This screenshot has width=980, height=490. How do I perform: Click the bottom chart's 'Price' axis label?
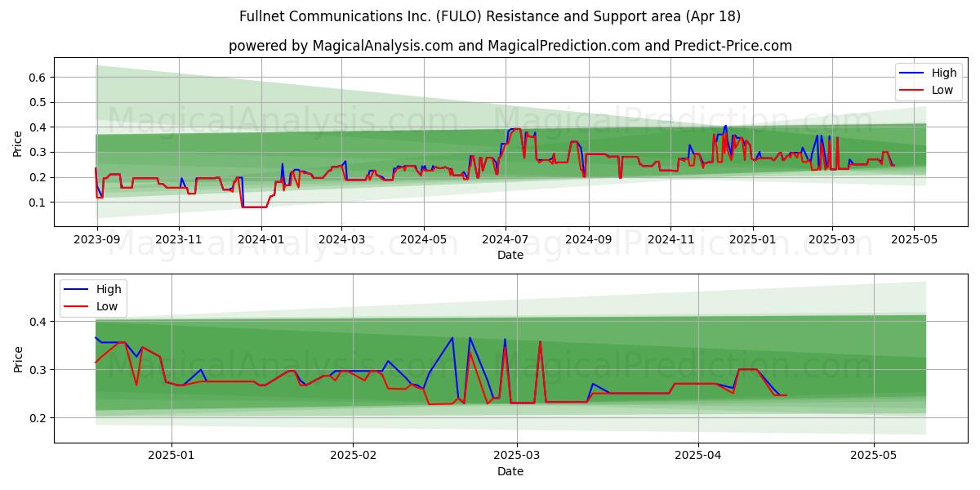tap(18, 359)
